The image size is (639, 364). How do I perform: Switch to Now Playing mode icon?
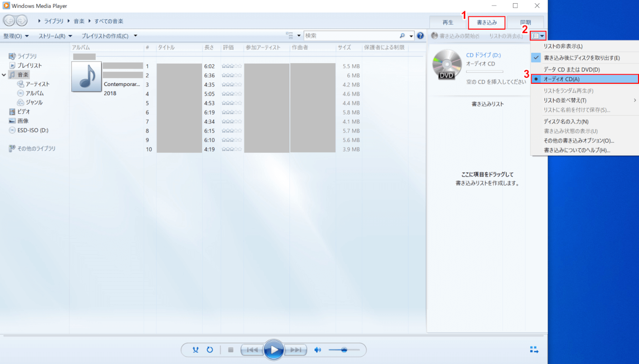click(x=534, y=349)
